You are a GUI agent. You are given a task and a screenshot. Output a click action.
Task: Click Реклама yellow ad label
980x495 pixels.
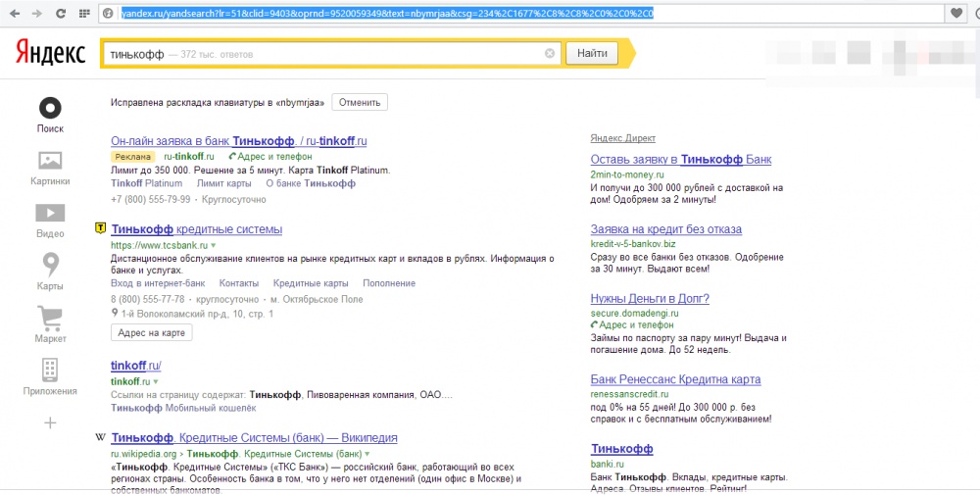pos(132,157)
